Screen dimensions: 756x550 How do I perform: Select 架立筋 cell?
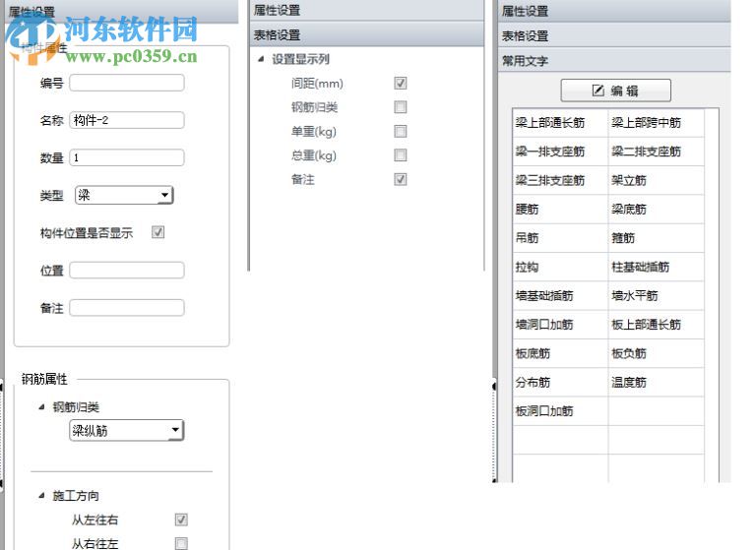657,180
